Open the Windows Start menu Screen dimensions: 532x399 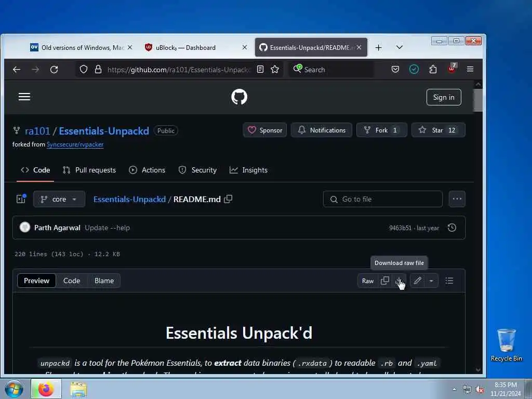pyautogui.click(x=14, y=389)
